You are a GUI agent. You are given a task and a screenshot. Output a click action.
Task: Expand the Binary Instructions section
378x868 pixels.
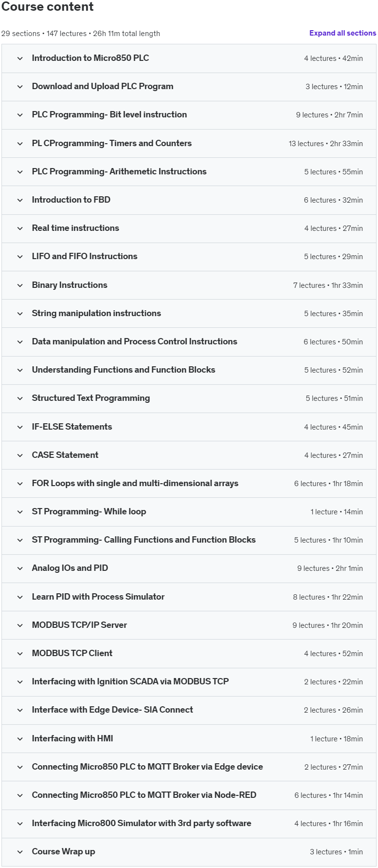70,285
